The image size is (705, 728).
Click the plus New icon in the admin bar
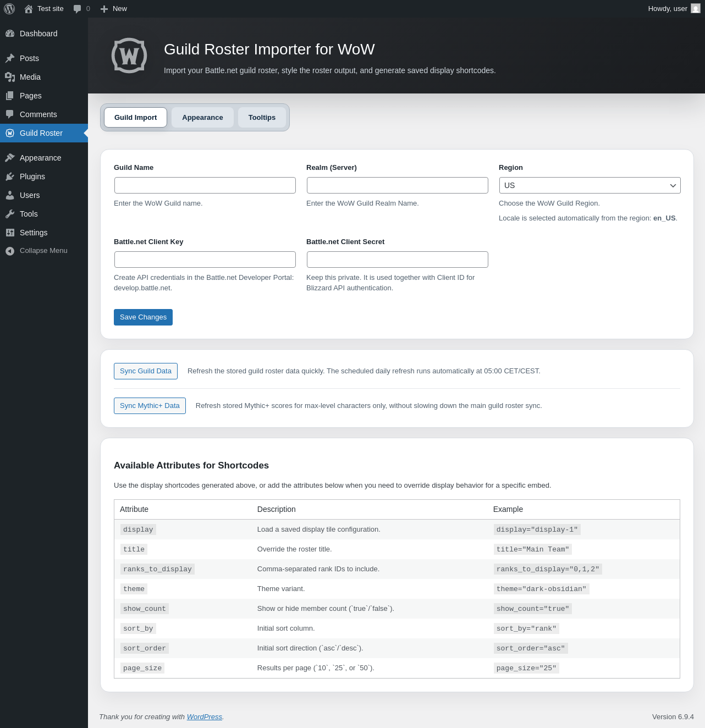click(x=104, y=9)
